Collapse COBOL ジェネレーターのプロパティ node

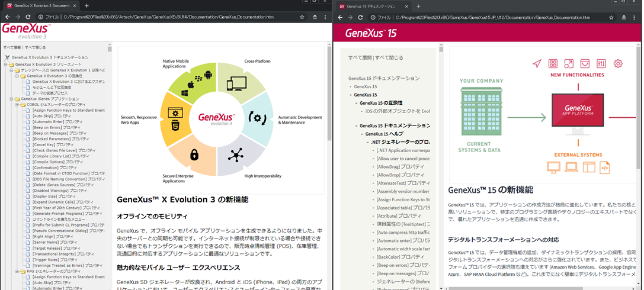[x=17, y=105]
